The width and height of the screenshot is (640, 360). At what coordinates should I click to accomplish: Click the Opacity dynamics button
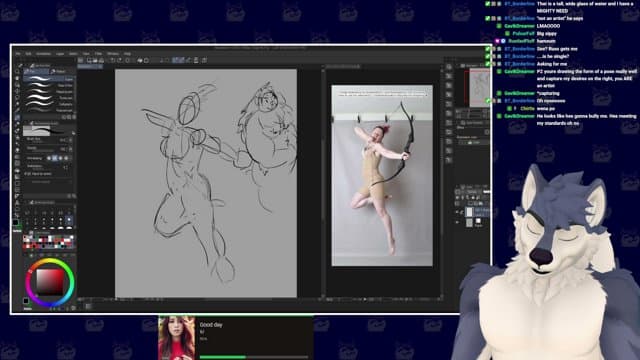(71, 149)
